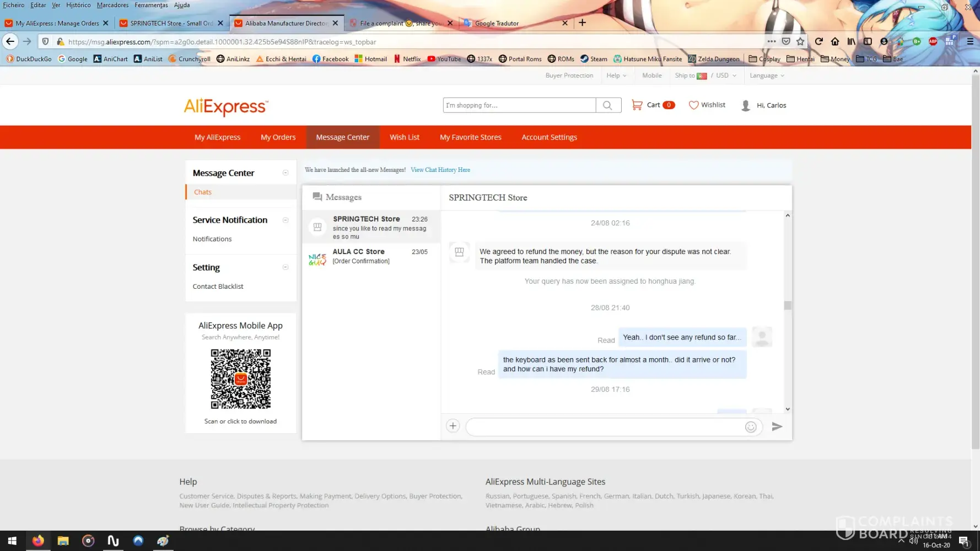Screen dimensions: 980x551
Task: Open the shopping Cart icon
Action: click(637, 105)
